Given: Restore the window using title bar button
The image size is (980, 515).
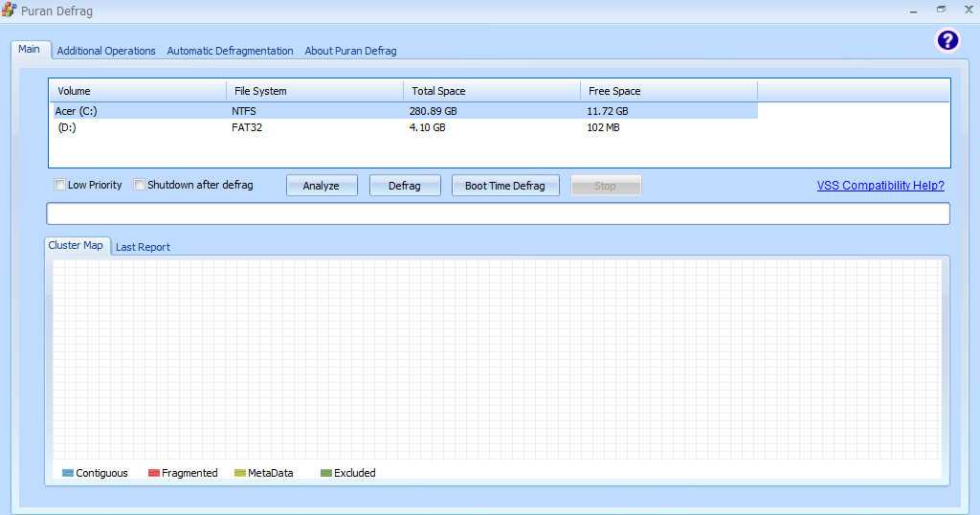Looking at the screenshot, I should pos(941,9).
